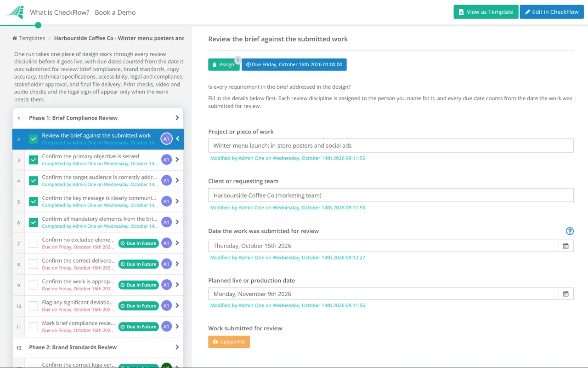Open target audience task via its chevron

pyautogui.click(x=177, y=180)
